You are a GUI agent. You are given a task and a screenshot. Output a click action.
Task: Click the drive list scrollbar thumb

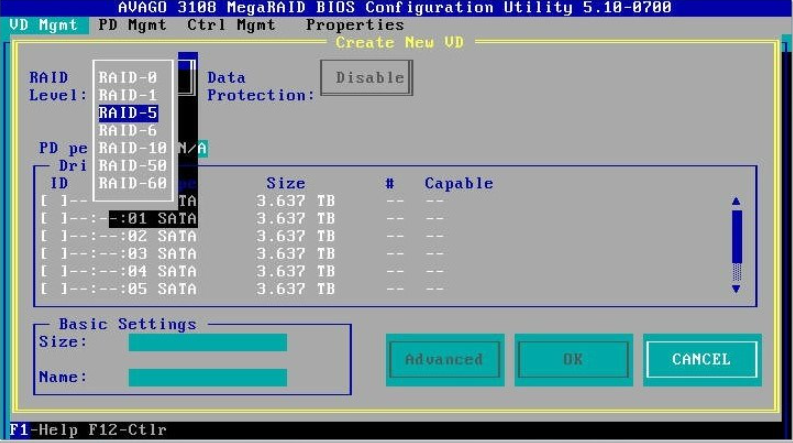736,237
